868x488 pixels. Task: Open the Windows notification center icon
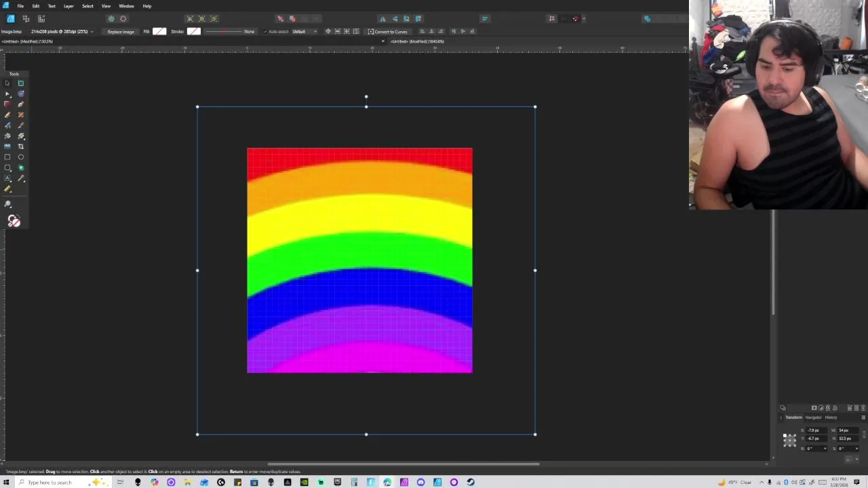coord(856,482)
